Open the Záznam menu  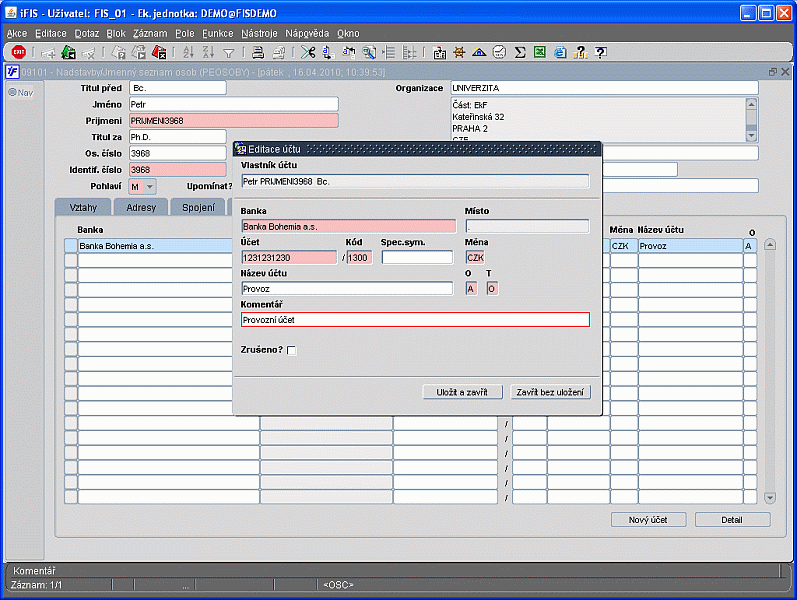150,34
